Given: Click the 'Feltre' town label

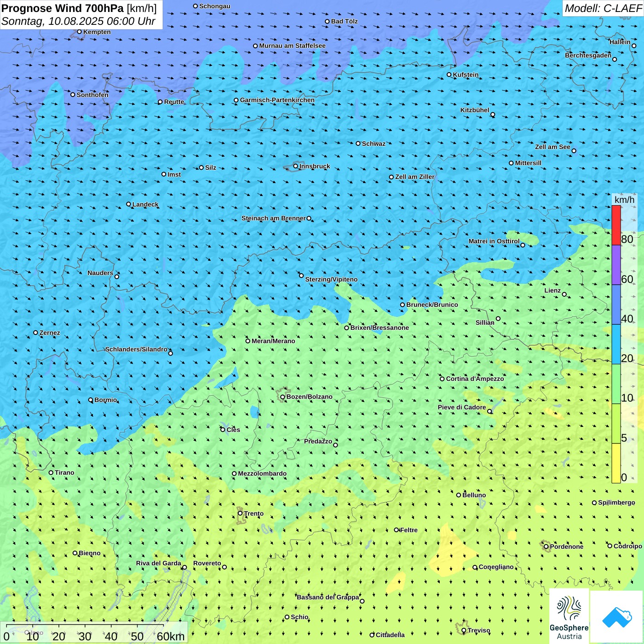Looking at the screenshot, I should [x=409, y=530].
